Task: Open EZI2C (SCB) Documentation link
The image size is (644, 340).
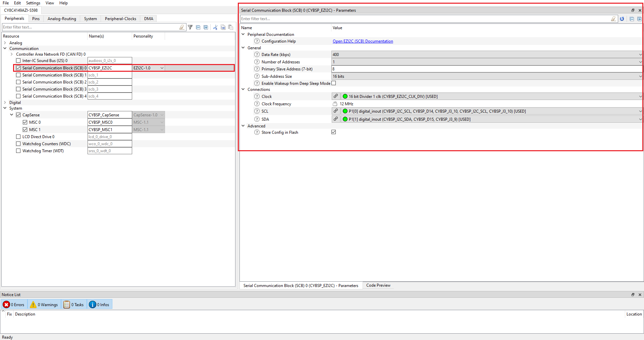Action: pos(363,41)
